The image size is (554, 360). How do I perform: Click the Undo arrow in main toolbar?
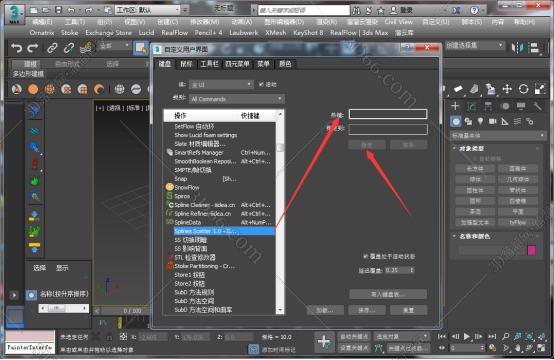[16, 48]
